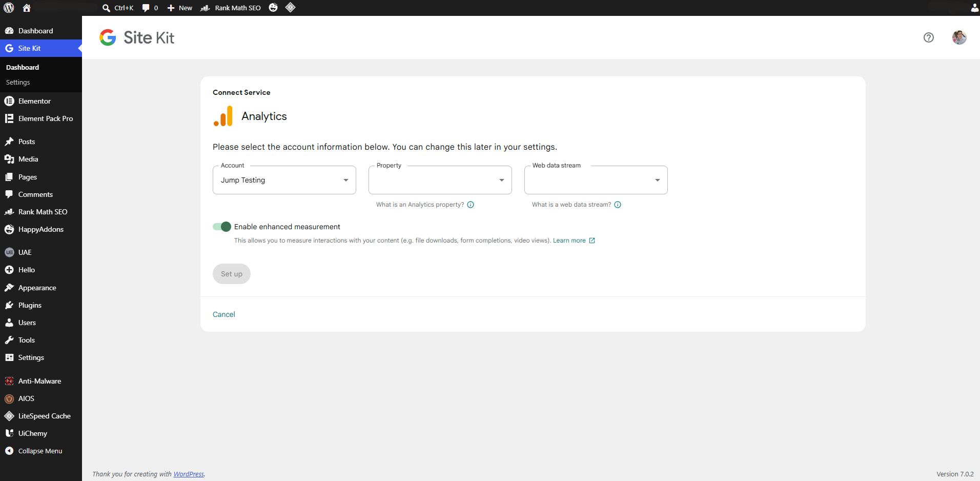Open Ctrl+K search in admin bar
The width and height of the screenshot is (980, 481).
point(118,8)
